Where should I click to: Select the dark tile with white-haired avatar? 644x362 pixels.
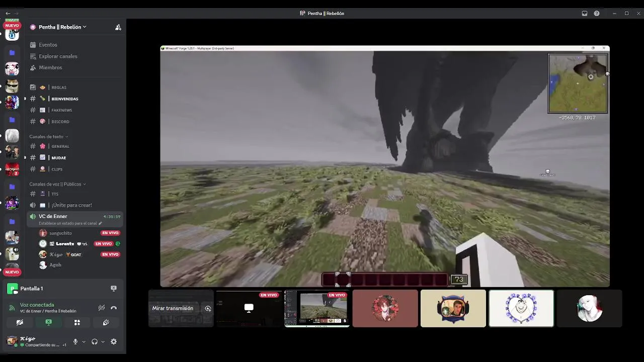pyautogui.click(x=589, y=309)
